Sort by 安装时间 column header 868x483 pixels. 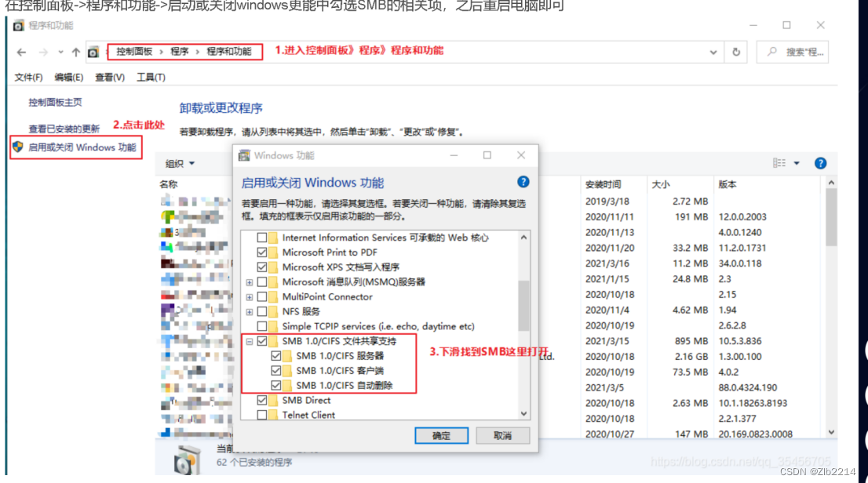click(x=603, y=184)
